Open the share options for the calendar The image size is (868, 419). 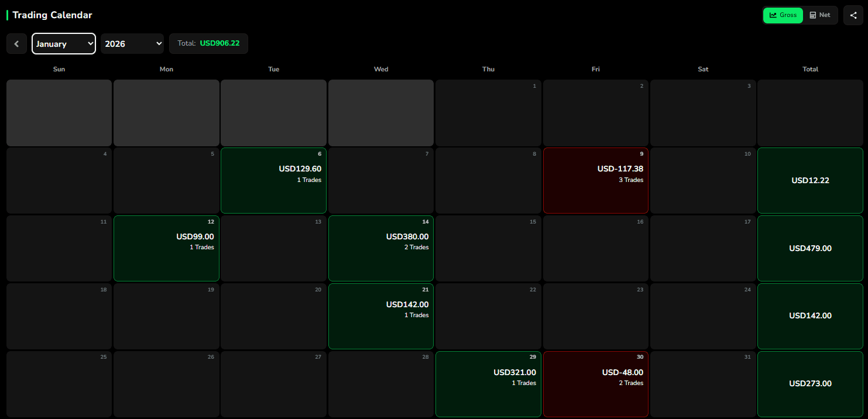tap(853, 15)
